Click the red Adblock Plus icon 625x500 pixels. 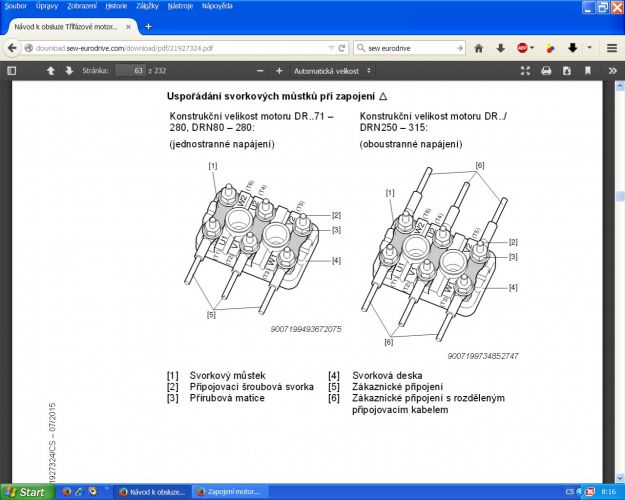522,48
